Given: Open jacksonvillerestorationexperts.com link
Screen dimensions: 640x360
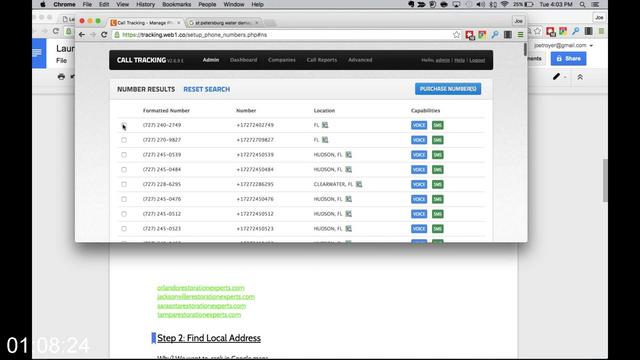Looking at the screenshot, I should [206, 297].
